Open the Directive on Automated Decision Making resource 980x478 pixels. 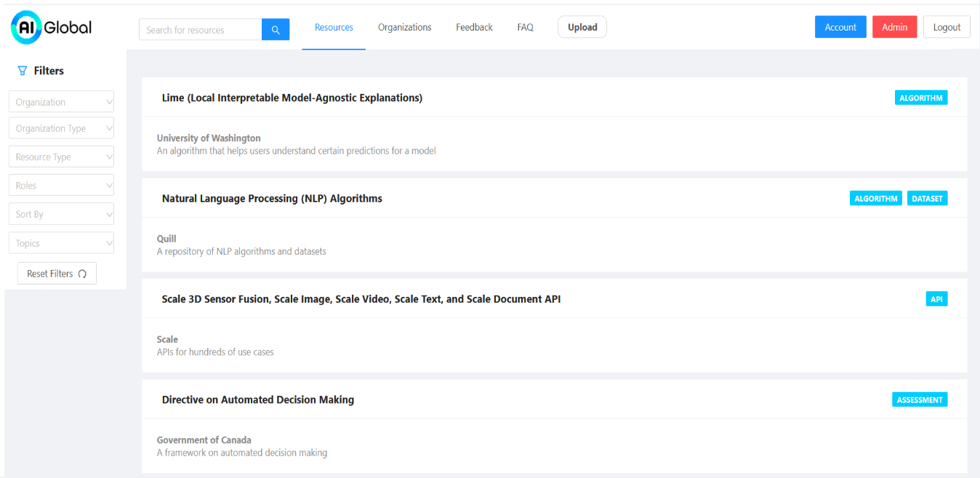(x=258, y=399)
